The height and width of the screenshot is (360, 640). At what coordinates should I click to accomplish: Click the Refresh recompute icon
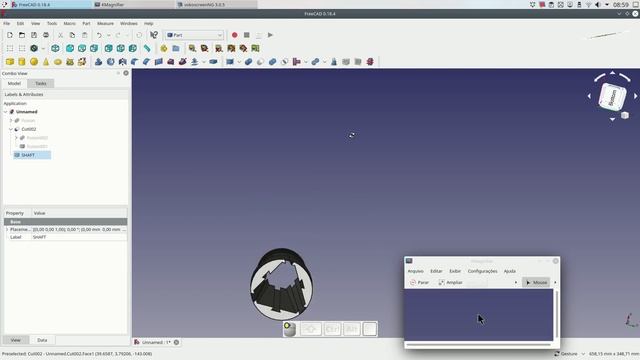click(x=139, y=35)
